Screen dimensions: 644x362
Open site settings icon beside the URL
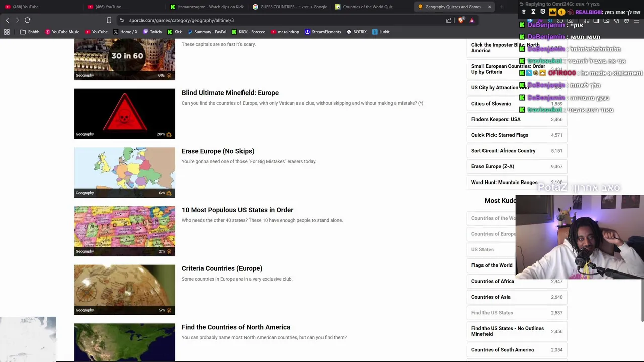122,20
